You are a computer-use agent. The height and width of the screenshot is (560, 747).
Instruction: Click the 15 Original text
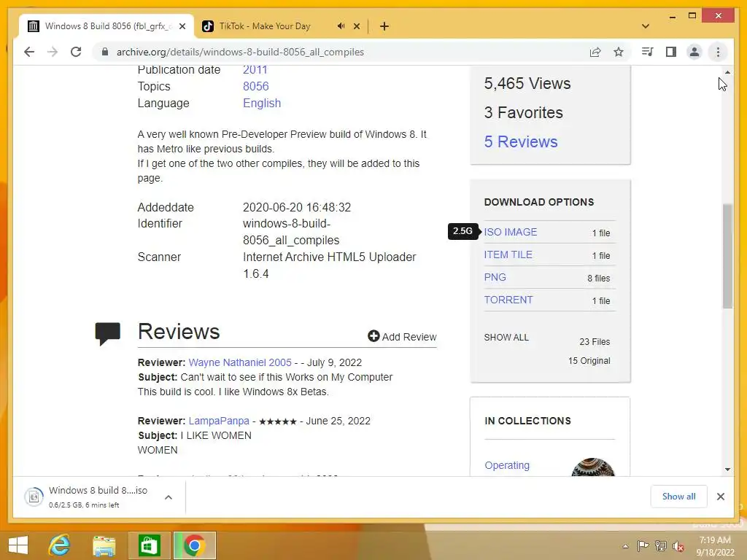589,361
